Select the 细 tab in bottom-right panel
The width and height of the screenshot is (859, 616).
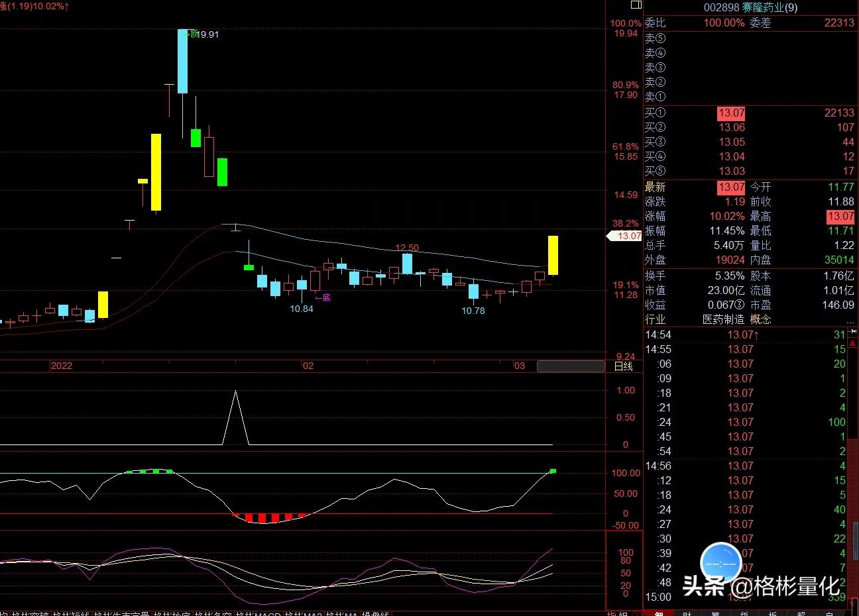tap(659, 613)
